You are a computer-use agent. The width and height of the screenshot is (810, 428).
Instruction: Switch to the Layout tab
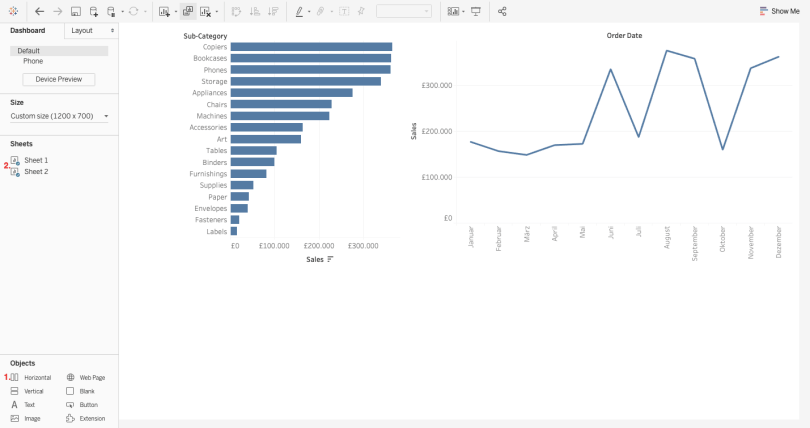(91, 30)
